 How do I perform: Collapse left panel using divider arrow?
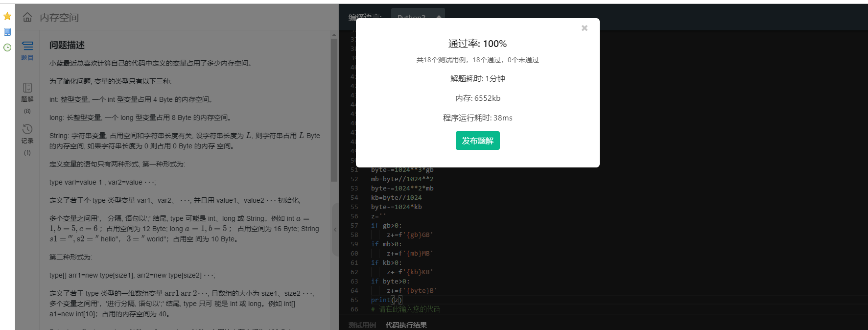(335, 229)
